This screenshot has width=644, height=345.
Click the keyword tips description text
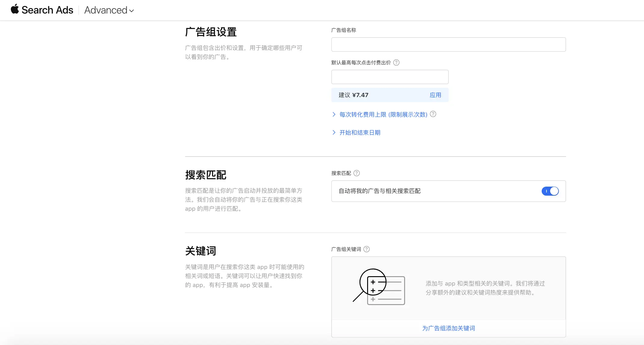coord(485,288)
